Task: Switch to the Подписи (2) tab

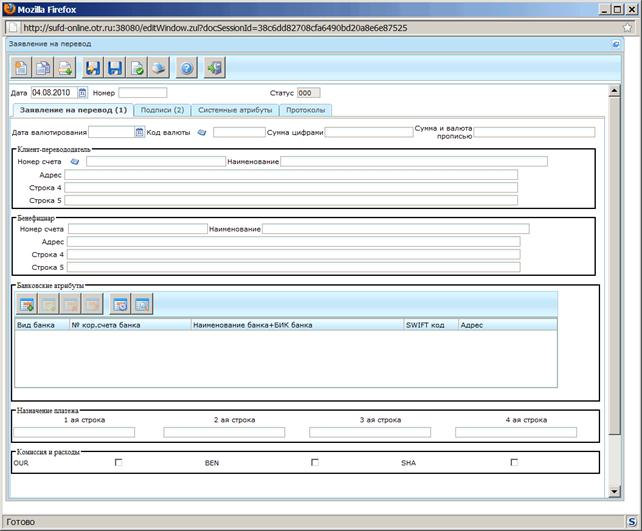Action: pyautogui.click(x=162, y=110)
